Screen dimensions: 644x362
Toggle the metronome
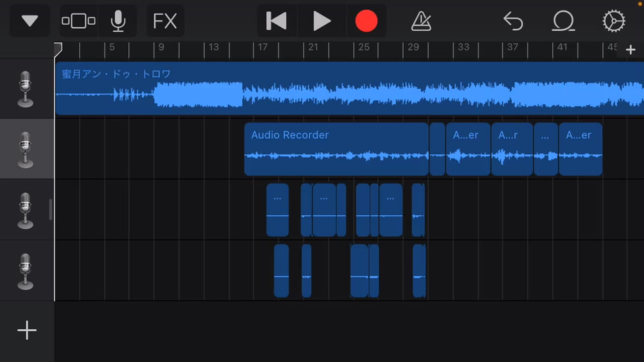tap(421, 21)
